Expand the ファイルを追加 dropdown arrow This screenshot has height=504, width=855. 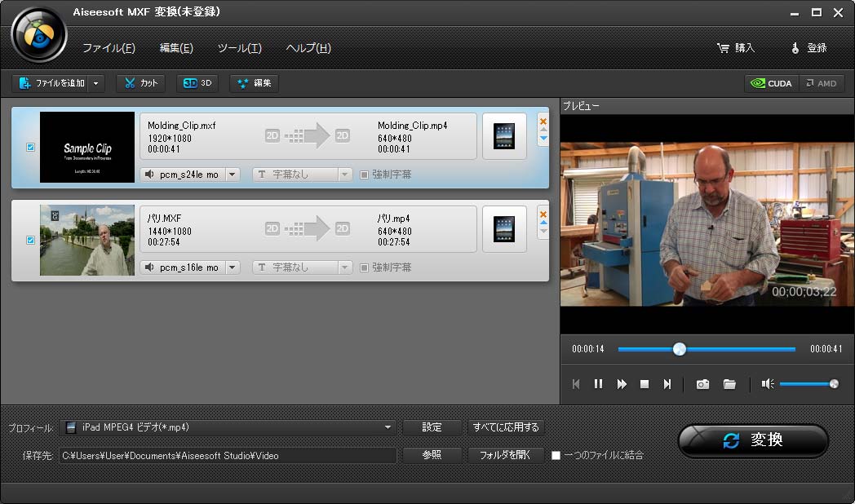pyautogui.click(x=97, y=83)
